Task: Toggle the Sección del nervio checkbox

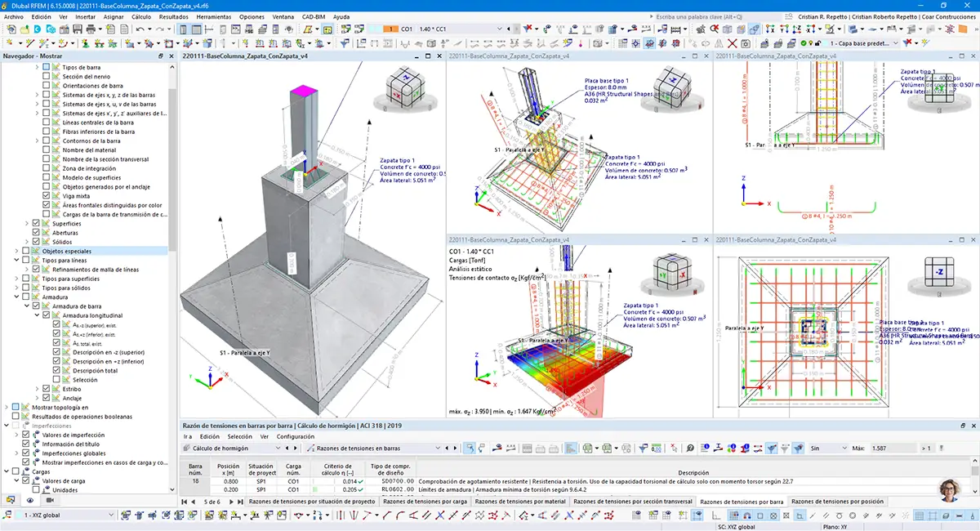Action: 46,76
